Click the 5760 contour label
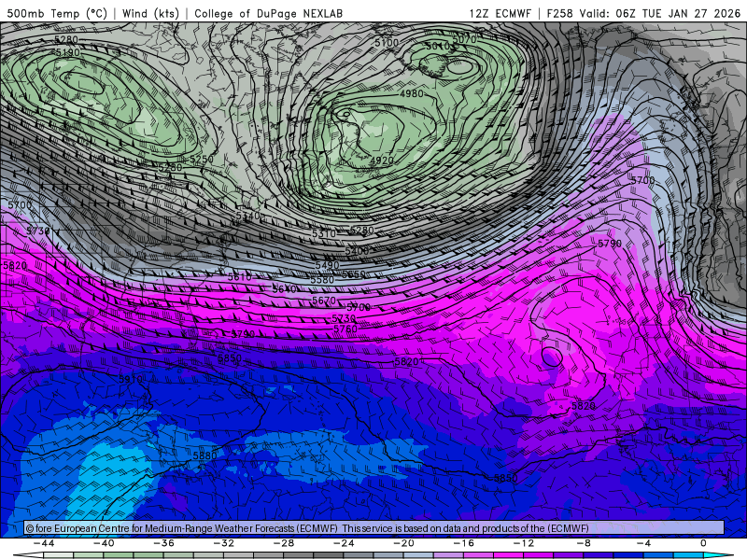747x560 pixels. coord(345,329)
